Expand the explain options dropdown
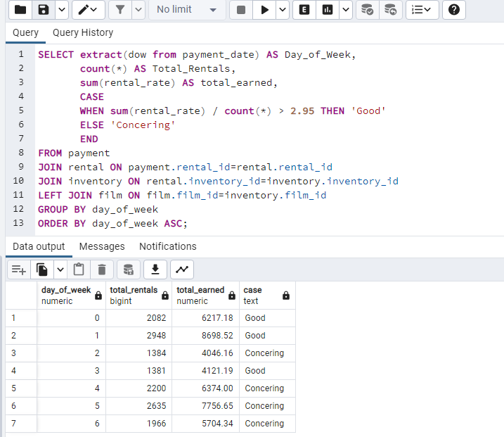The width and height of the screenshot is (504, 437). click(346, 10)
